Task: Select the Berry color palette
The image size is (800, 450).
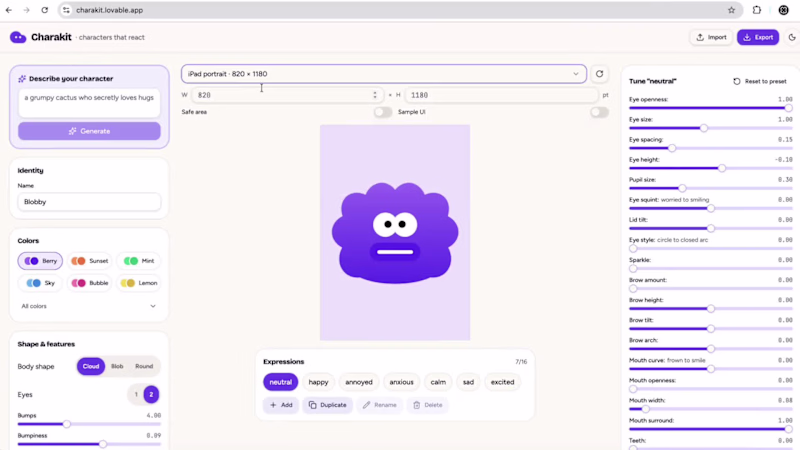Action: point(40,261)
